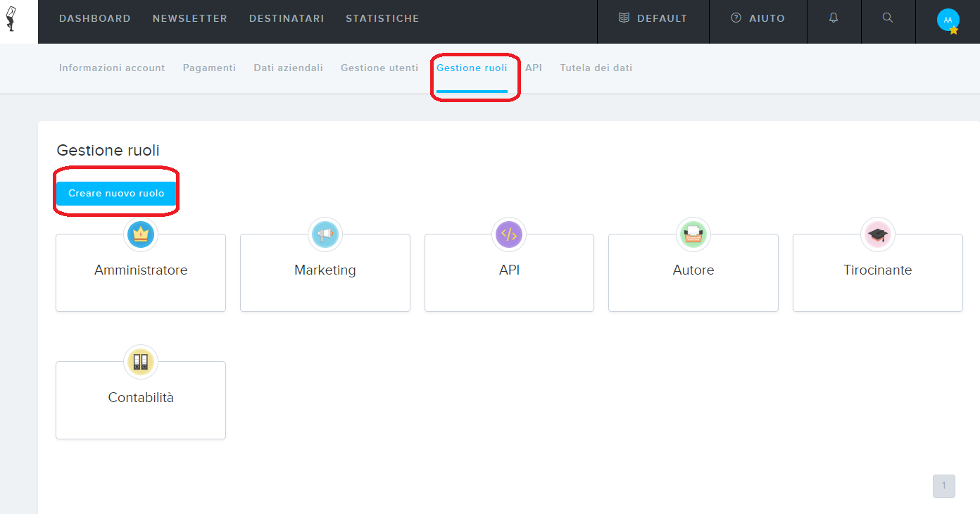Screen dimensions: 980x514
Task: Open the Dati aziendali tab
Action: [289, 68]
